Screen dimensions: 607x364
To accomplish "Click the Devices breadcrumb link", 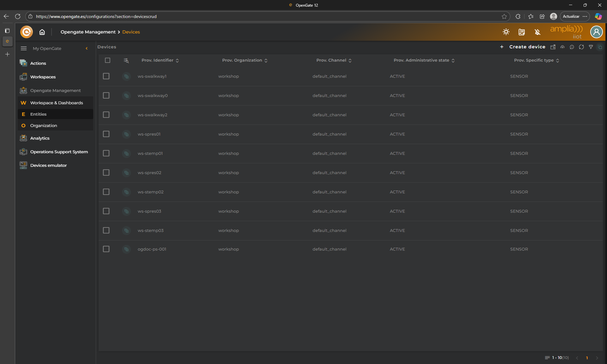I will 131,32.
